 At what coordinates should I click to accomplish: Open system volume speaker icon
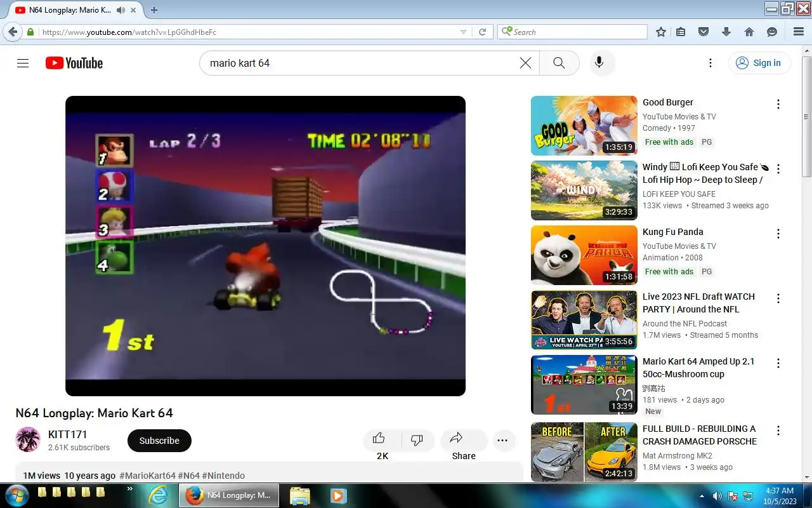[x=717, y=496]
